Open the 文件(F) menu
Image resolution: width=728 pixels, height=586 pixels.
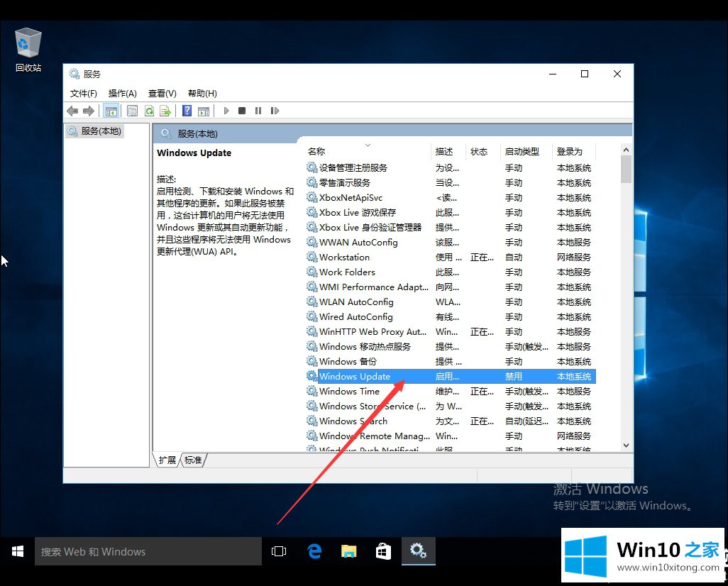[84, 94]
